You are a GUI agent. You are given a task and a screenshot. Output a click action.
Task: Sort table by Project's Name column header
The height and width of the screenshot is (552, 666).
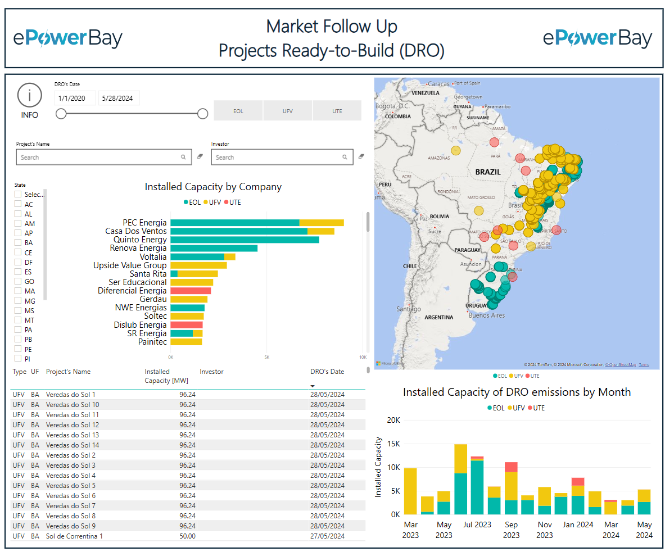coord(68,372)
